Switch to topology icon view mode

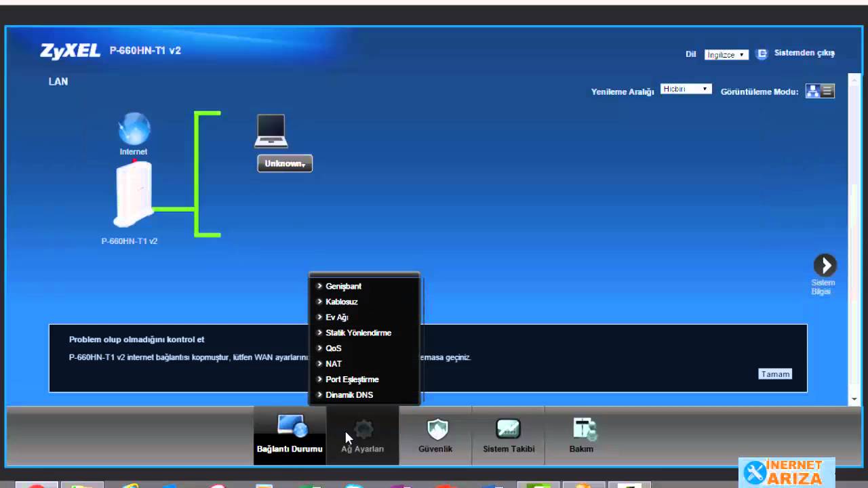point(812,91)
